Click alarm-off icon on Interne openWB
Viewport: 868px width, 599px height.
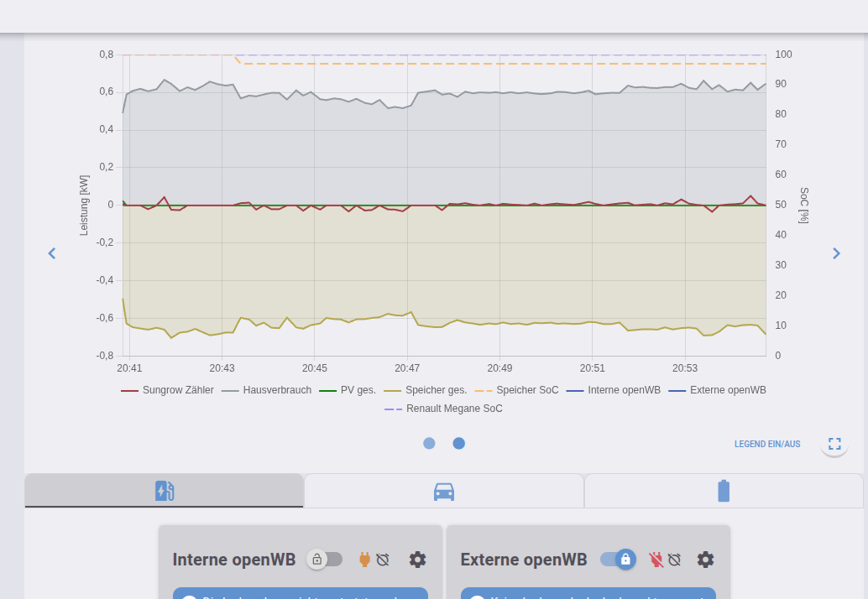383,560
